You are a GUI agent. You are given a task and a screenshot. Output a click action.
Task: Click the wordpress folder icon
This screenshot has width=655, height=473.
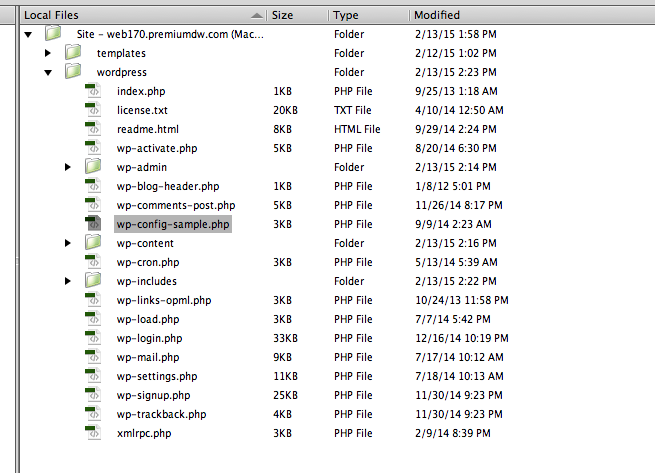[x=73, y=71]
